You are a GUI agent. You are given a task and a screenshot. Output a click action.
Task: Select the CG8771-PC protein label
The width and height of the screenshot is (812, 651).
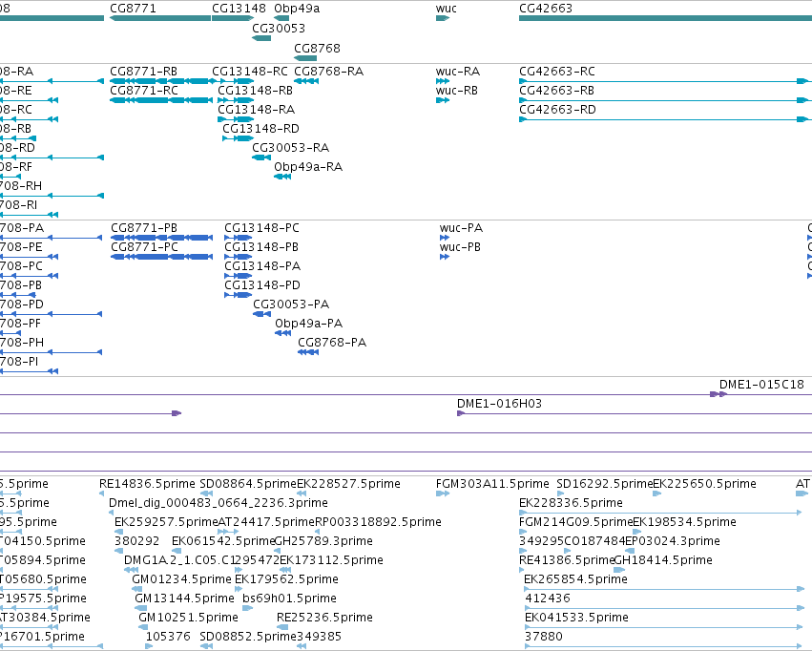pos(144,247)
